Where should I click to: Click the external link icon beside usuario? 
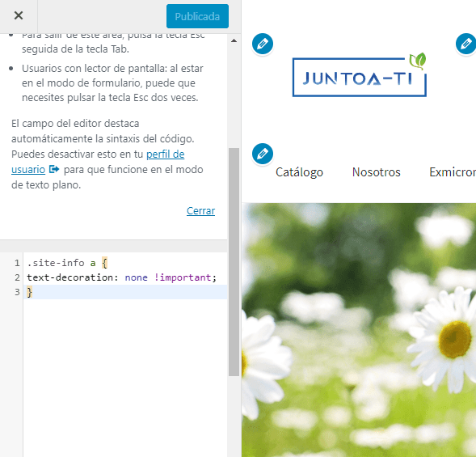click(x=54, y=169)
